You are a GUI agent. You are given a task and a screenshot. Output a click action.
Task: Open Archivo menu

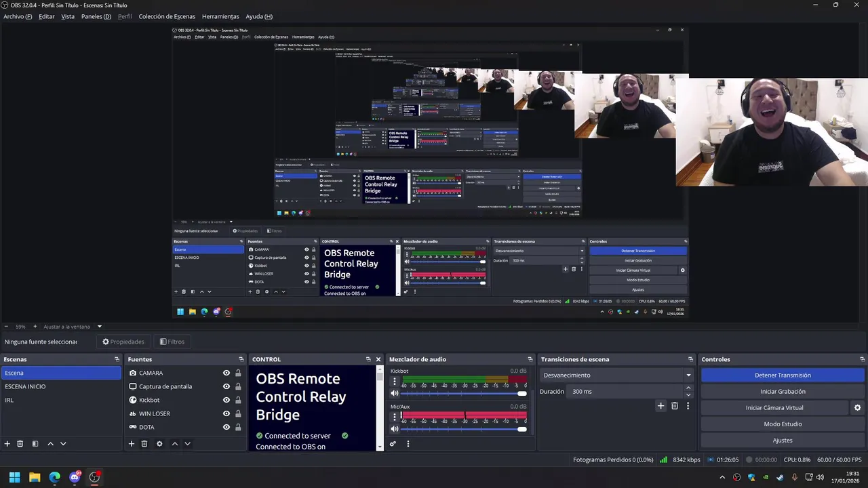[x=18, y=16]
